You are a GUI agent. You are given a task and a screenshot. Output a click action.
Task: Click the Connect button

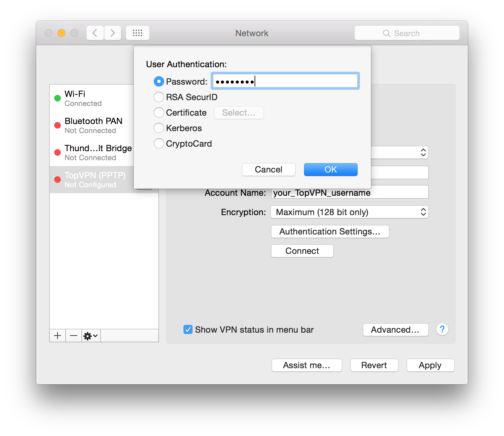point(302,251)
